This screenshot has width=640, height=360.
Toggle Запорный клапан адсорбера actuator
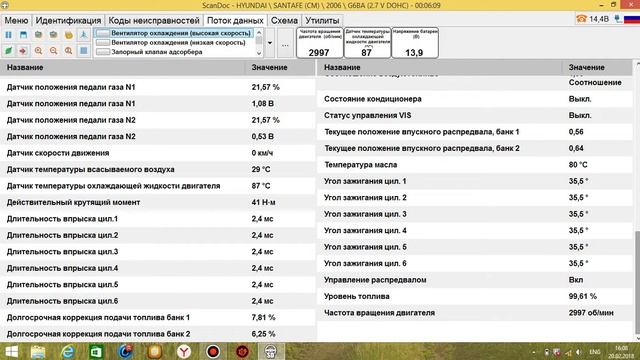click(x=174, y=52)
